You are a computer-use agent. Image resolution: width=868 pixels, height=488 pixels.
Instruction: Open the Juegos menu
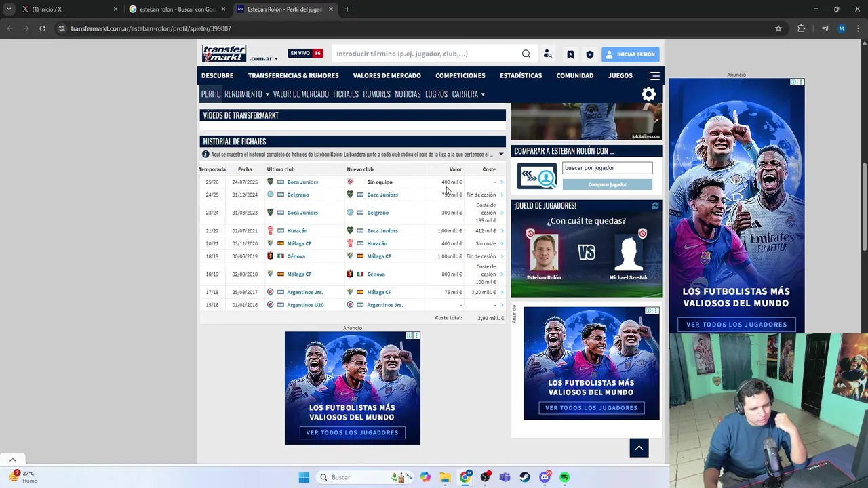tap(620, 75)
